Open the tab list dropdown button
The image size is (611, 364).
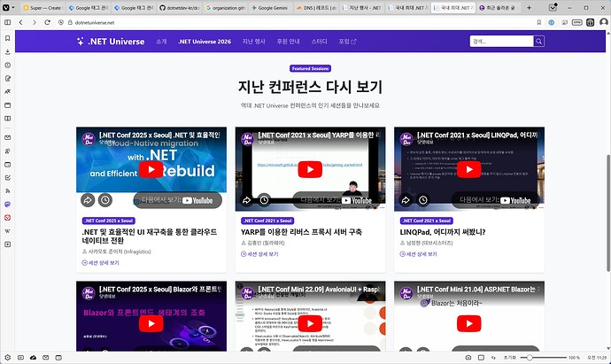553,7
